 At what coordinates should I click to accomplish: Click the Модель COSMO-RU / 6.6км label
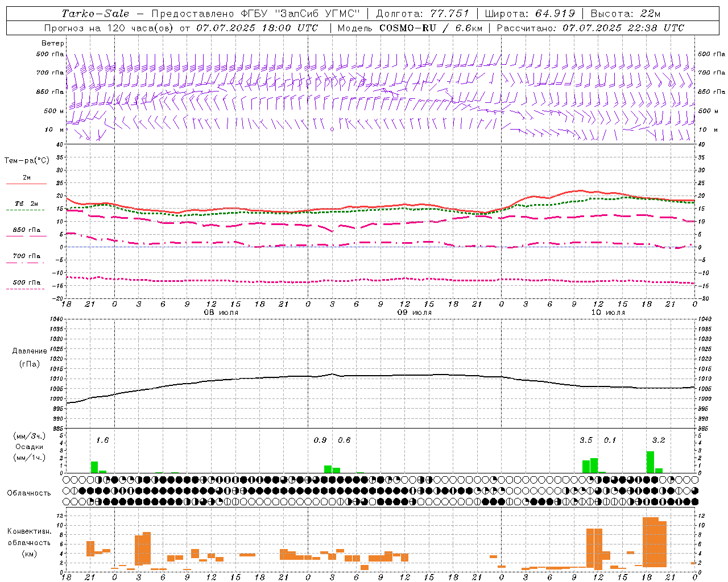tap(410, 28)
